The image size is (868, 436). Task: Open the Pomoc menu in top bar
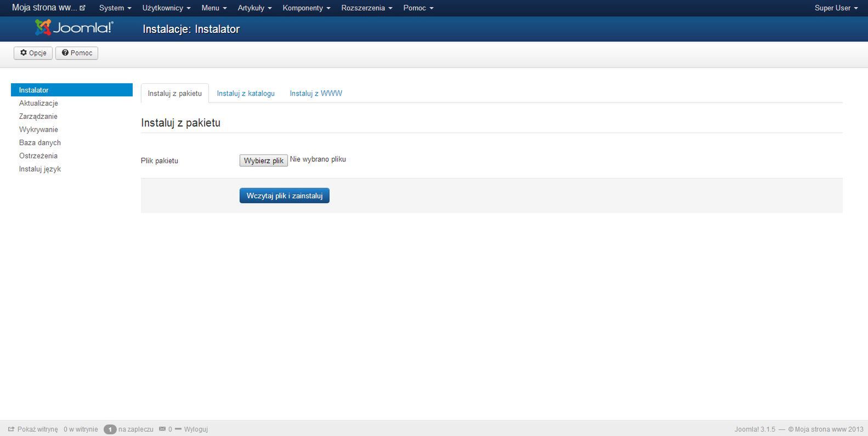click(x=418, y=8)
